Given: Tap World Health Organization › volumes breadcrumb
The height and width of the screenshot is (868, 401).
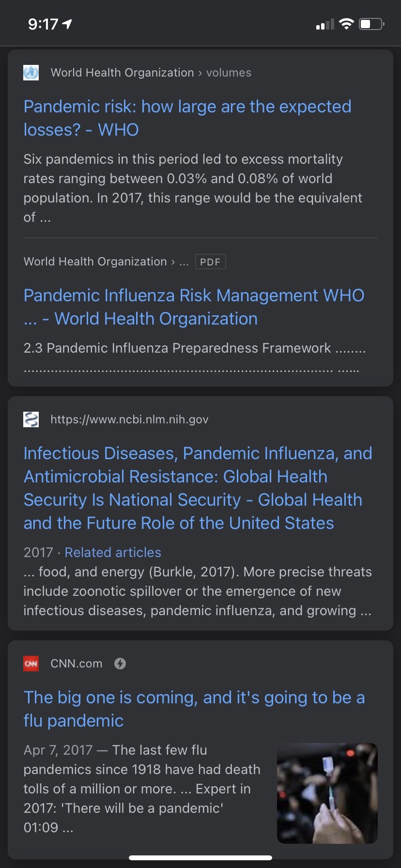Looking at the screenshot, I should pos(151,73).
